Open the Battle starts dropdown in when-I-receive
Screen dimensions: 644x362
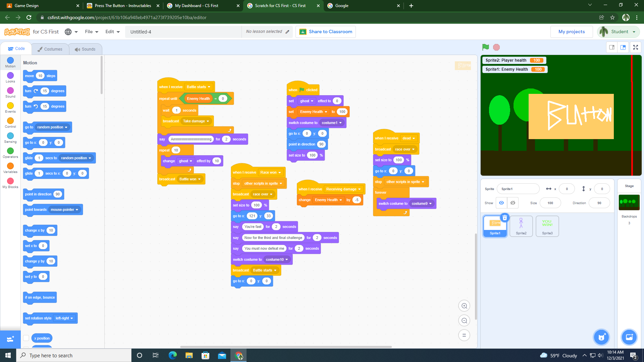199,86
